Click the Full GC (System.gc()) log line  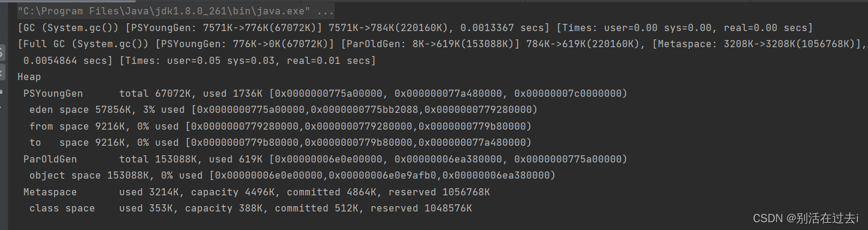442,44
